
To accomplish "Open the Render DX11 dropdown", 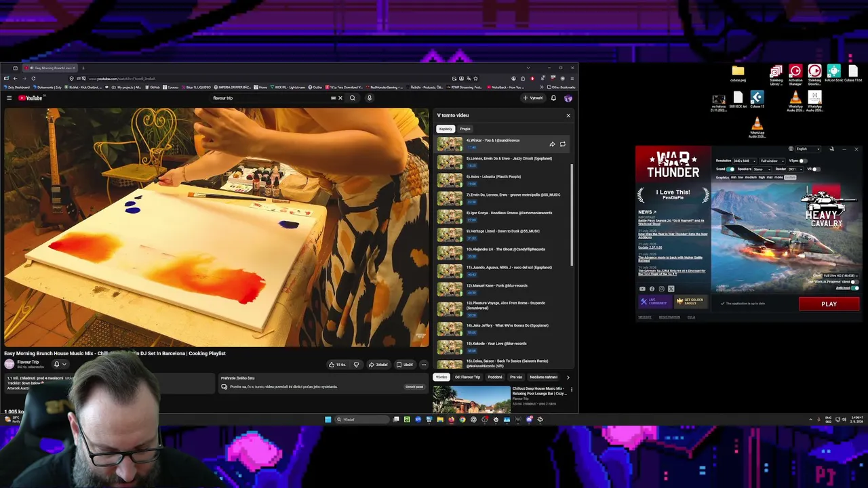I will (795, 169).
